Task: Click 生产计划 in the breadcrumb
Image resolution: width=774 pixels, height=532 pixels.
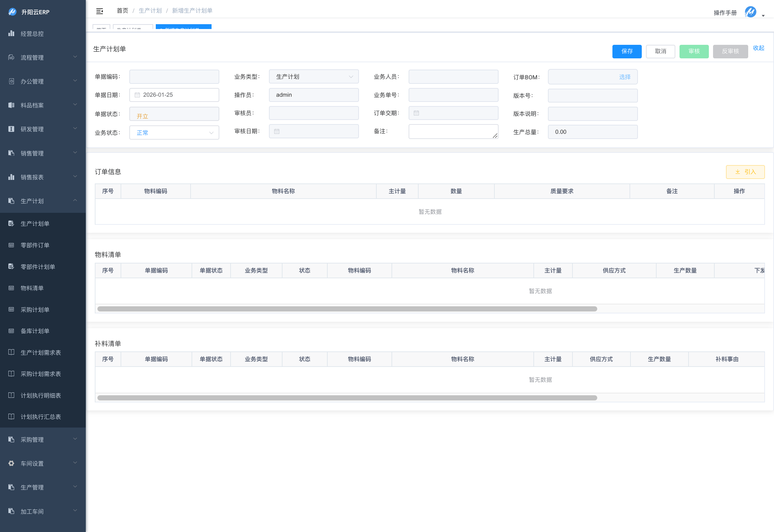Action: coord(150,11)
